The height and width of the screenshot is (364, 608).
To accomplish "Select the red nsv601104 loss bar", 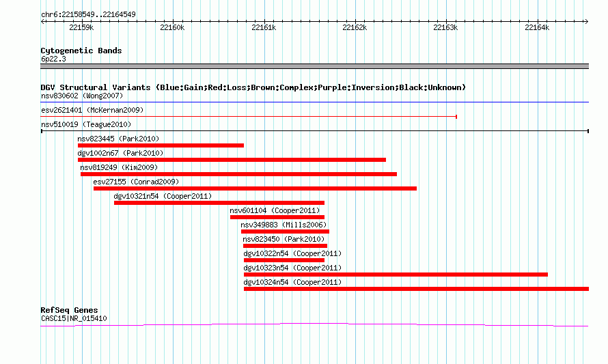I will coord(277,217).
